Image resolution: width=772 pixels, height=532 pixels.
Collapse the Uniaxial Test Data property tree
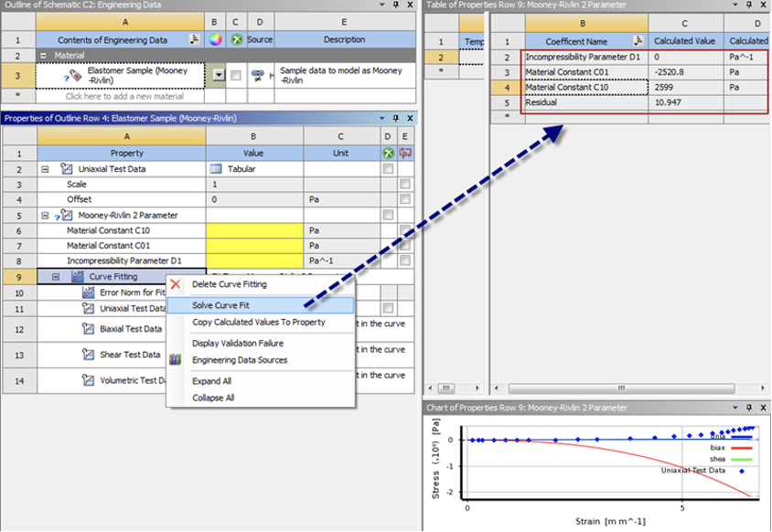point(45,169)
